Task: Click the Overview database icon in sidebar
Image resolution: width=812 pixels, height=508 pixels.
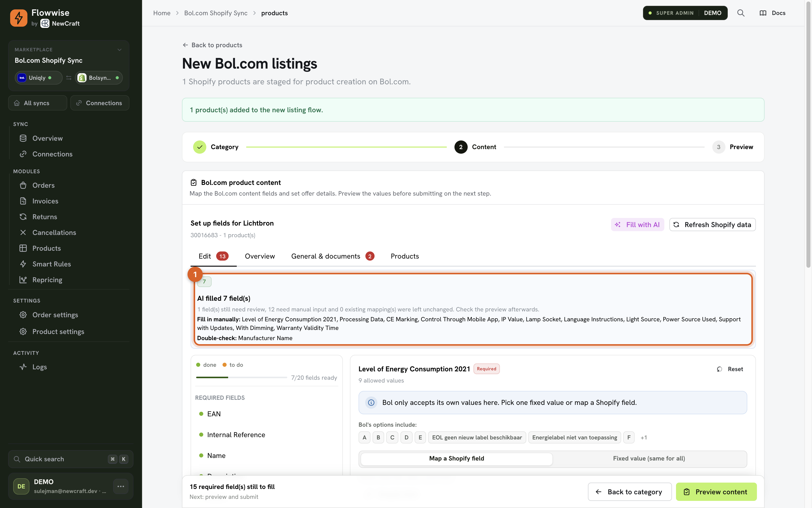Action: point(23,138)
